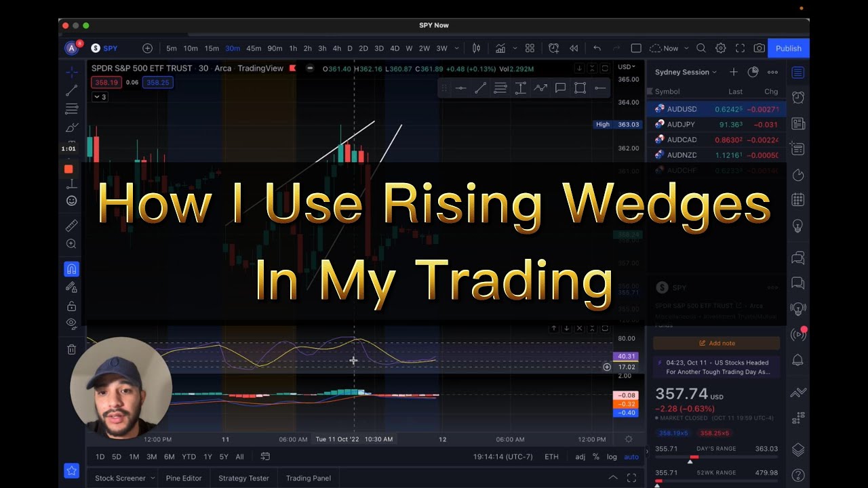Select the floating toolbar rectangle shape tool
868x488 pixels.
580,88
